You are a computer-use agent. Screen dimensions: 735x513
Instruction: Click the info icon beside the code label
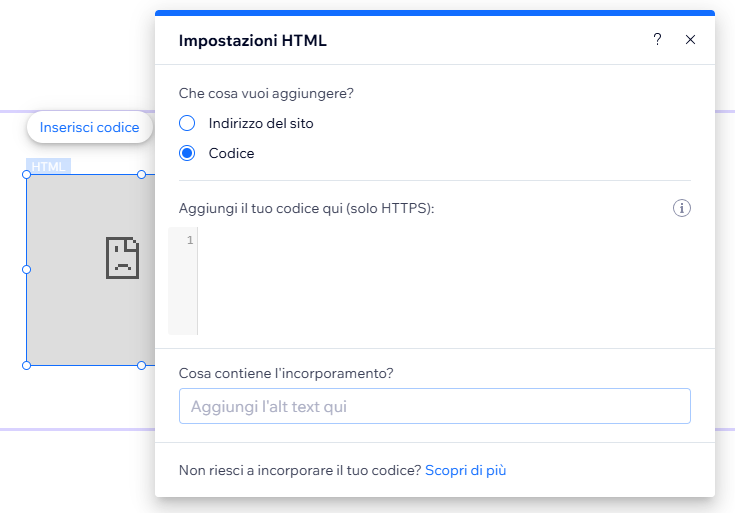683,208
